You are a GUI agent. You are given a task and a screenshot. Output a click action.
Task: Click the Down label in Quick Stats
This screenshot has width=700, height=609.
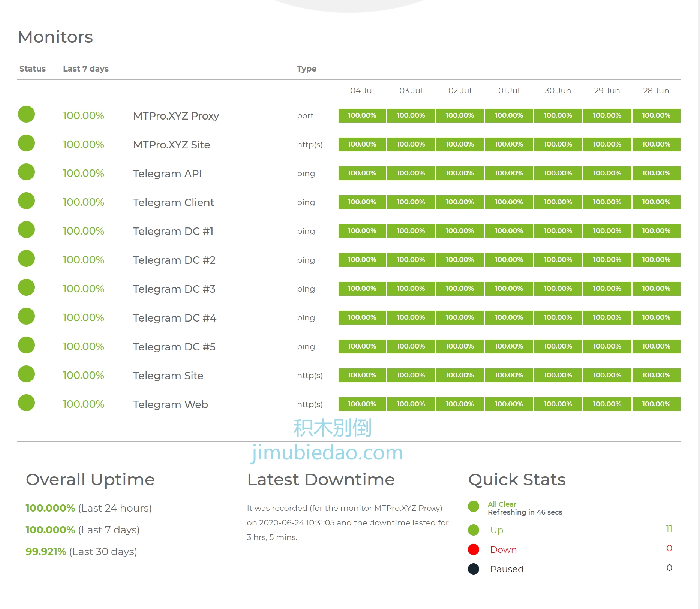503,550
